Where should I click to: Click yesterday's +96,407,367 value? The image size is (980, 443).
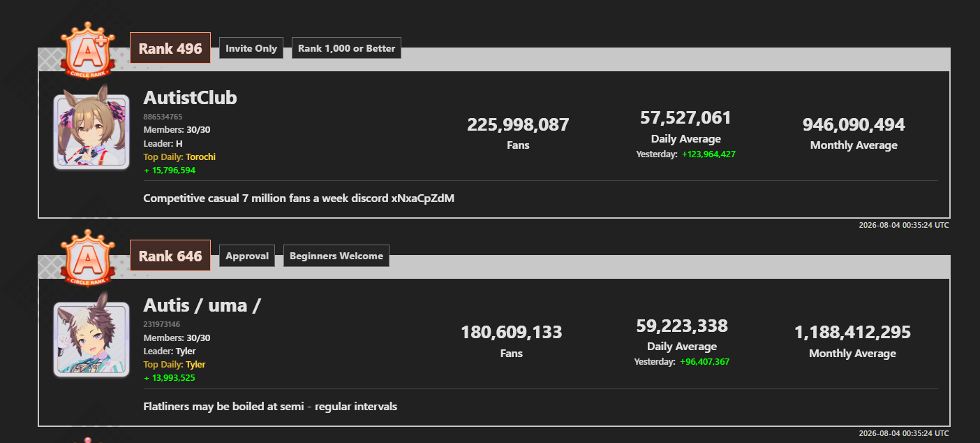coord(705,362)
